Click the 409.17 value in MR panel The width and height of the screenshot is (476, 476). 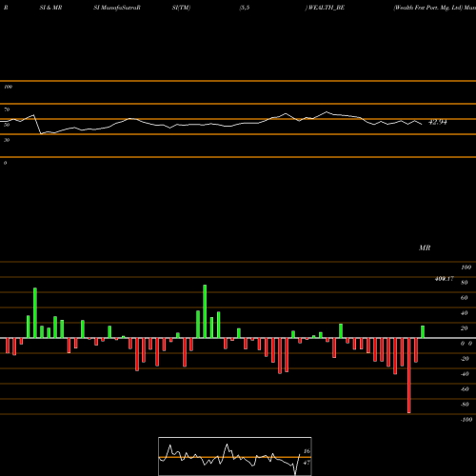[x=445, y=279]
